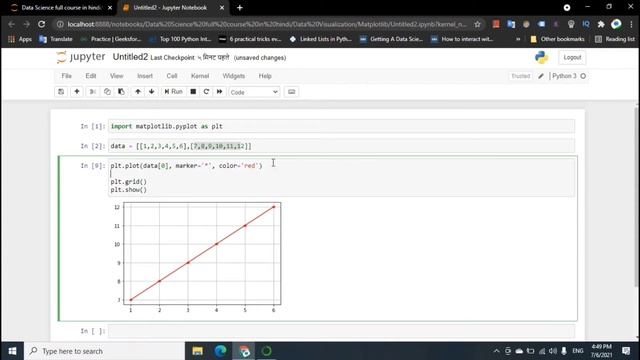
Task: Click the plt.plot code cell
Action: [341, 178]
